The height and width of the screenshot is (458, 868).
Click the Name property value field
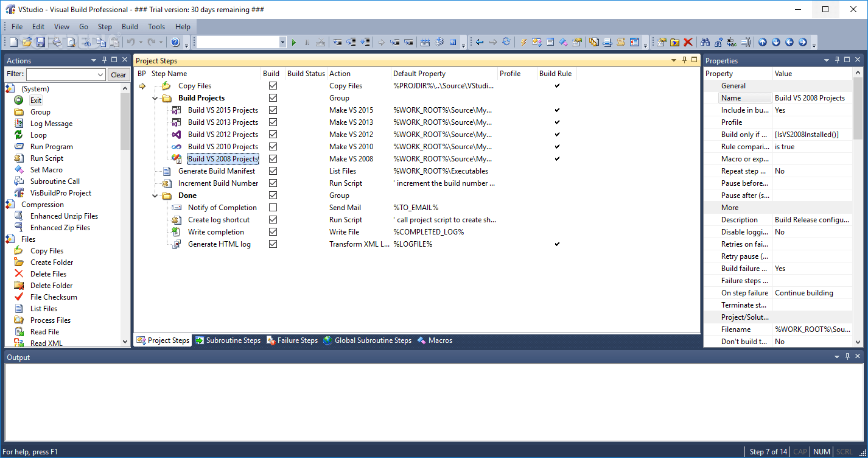813,98
